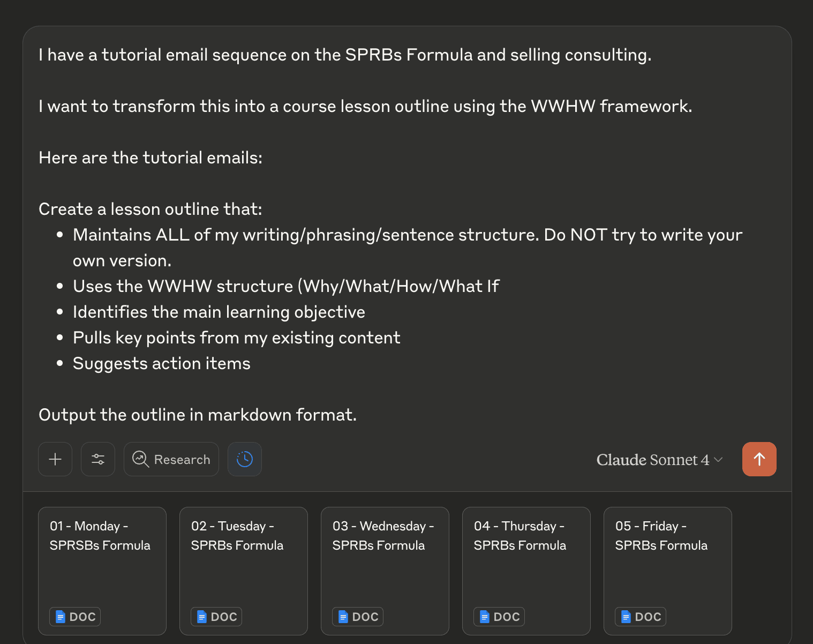Click the plus attachment button
The height and width of the screenshot is (644, 813).
(55, 459)
